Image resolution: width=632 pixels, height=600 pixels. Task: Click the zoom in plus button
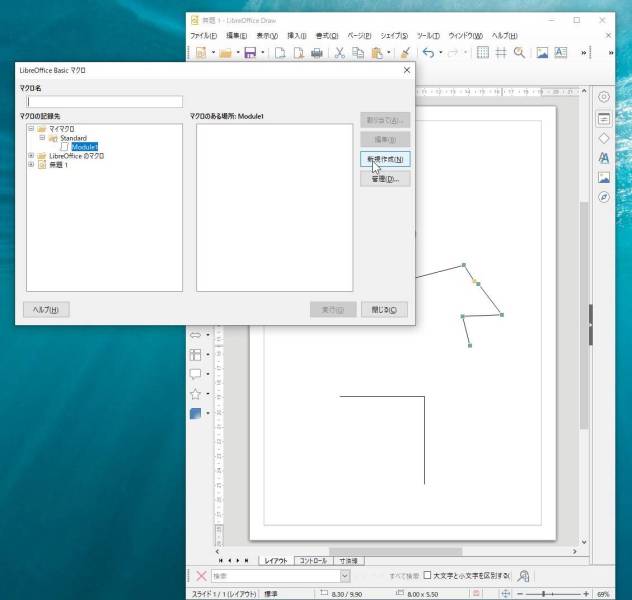(586, 594)
